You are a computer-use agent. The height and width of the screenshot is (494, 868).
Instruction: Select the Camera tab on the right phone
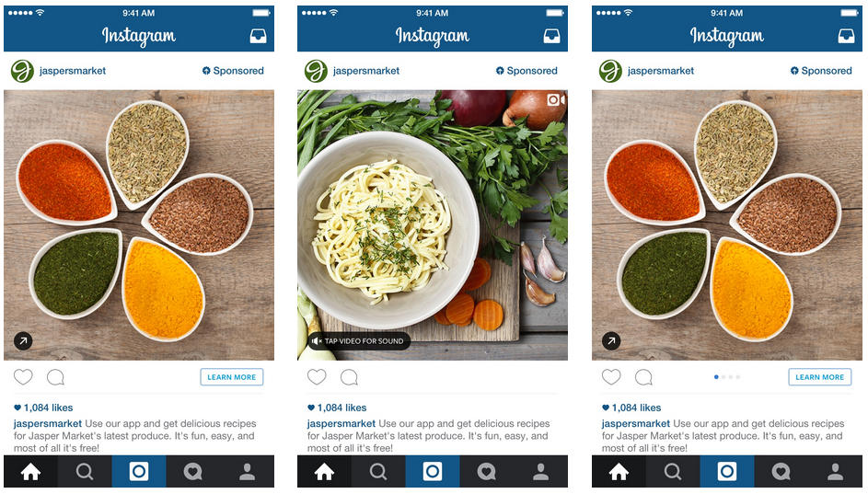pyautogui.click(x=727, y=472)
